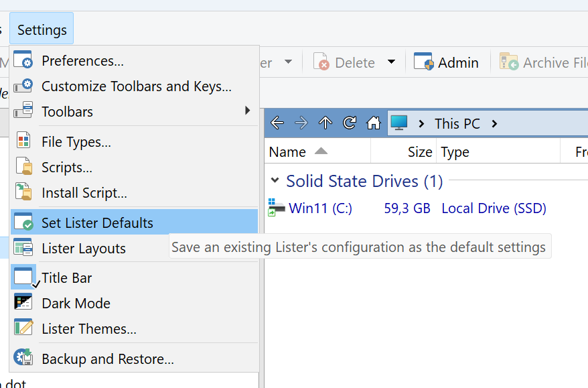
Task: Click the File Types icon
Action: pyautogui.click(x=23, y=141)
